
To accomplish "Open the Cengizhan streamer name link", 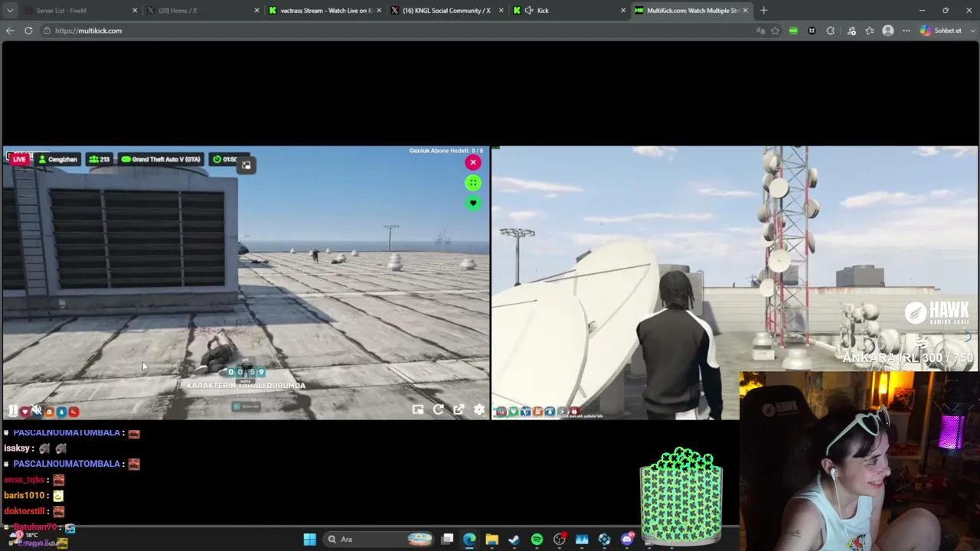I will [57, 159].
